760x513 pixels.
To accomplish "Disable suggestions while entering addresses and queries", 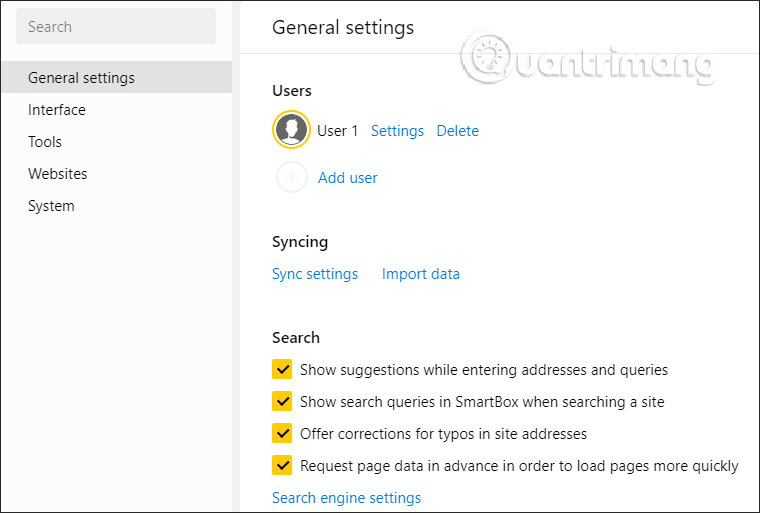I will [x=282, y=370].
